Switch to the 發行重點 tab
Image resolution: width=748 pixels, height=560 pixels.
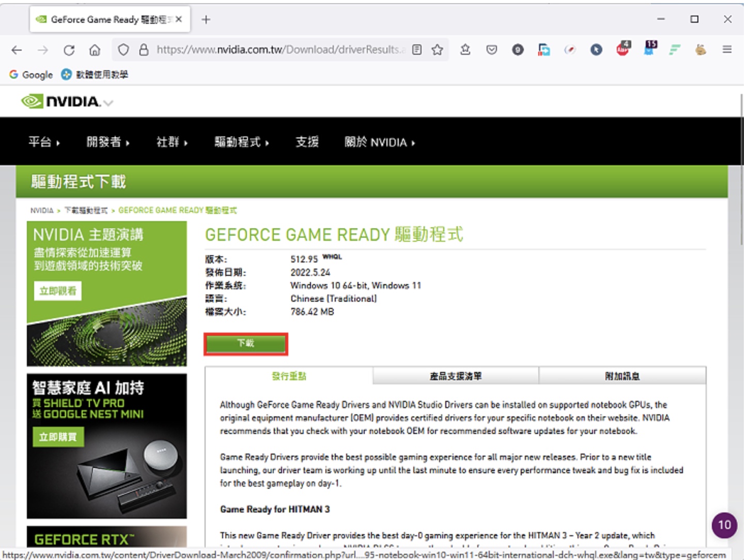point(289,376)
